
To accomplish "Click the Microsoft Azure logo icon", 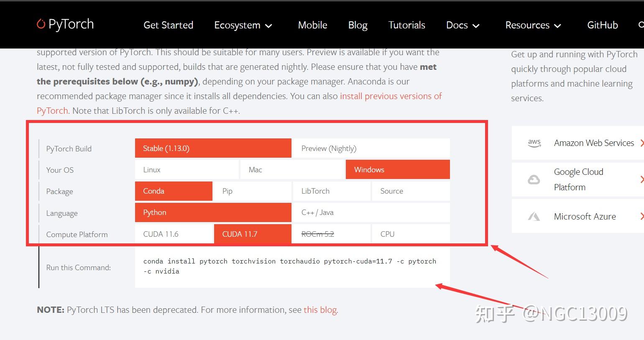I will pyautogui.click(x=534, y=217).
